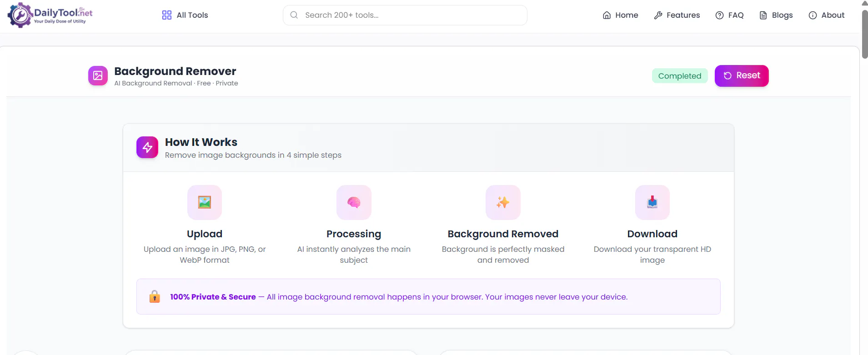
Task: Click the padlock icon in privacy banner
Action: (x=155, y=296)
